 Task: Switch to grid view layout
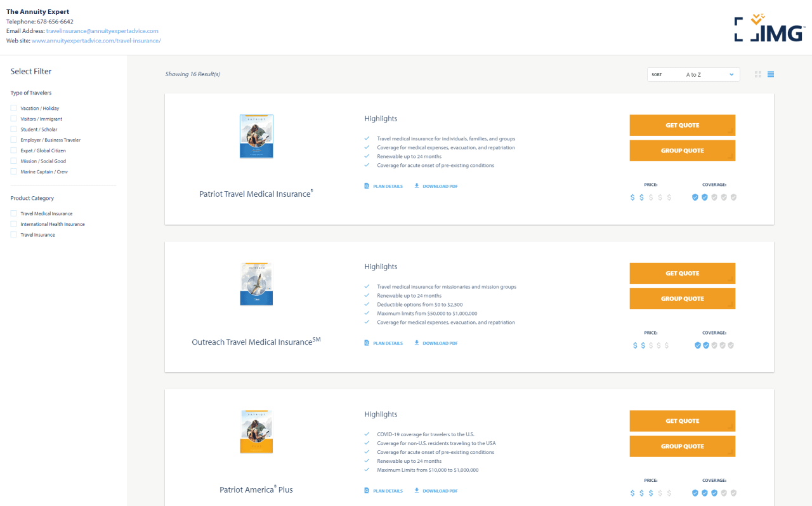click(757, 74)
